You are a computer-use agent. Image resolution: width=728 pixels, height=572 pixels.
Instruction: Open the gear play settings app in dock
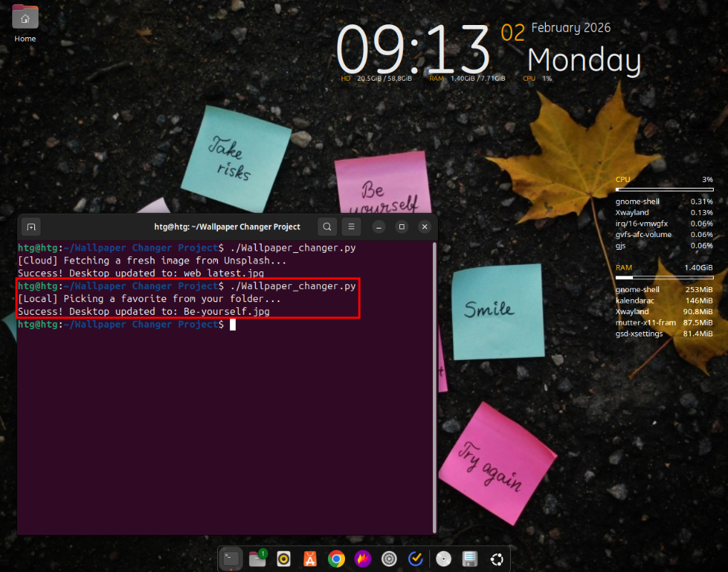point(389,559)
